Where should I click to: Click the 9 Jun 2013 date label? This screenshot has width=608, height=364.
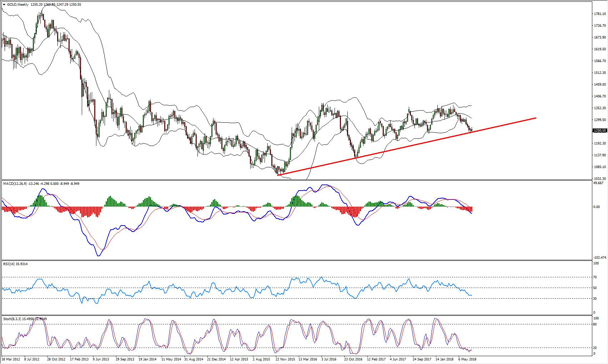101,359
